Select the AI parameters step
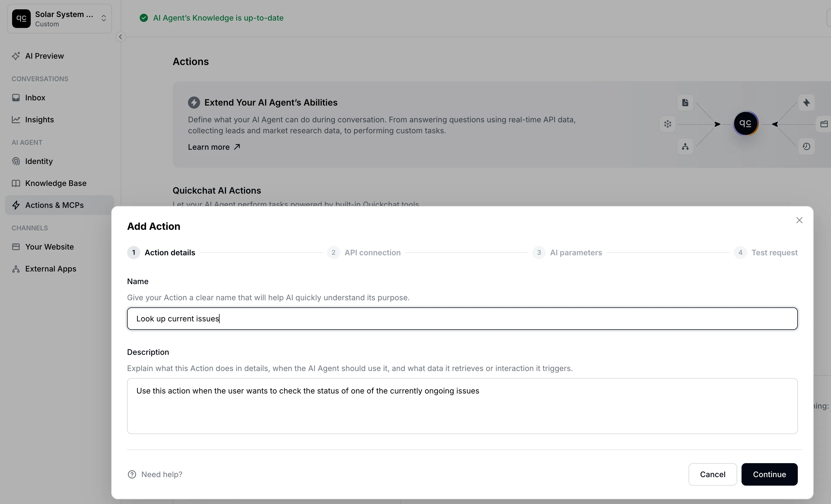The width and height of the screenshot is (831, 504). (x=567, y=253)
